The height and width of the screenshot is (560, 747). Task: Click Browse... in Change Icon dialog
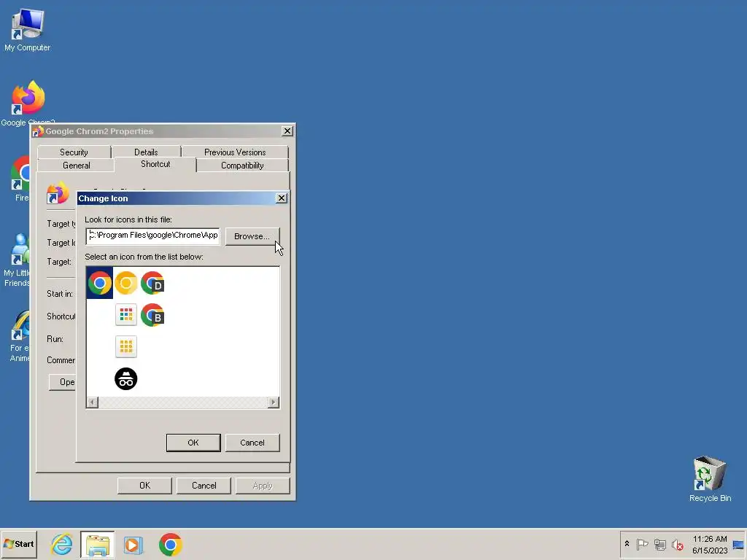(x=252, y=236)
